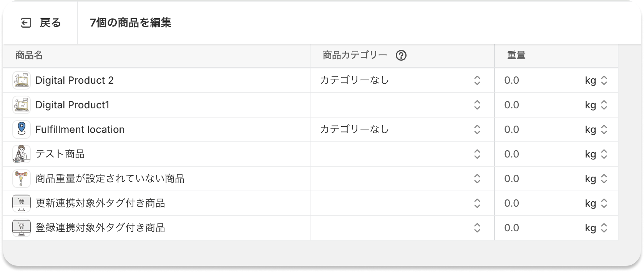The width and height of the screenshot is (644, 272).
Task: Select the Digital Product 2 product name
Action: [x=75, y=80]
